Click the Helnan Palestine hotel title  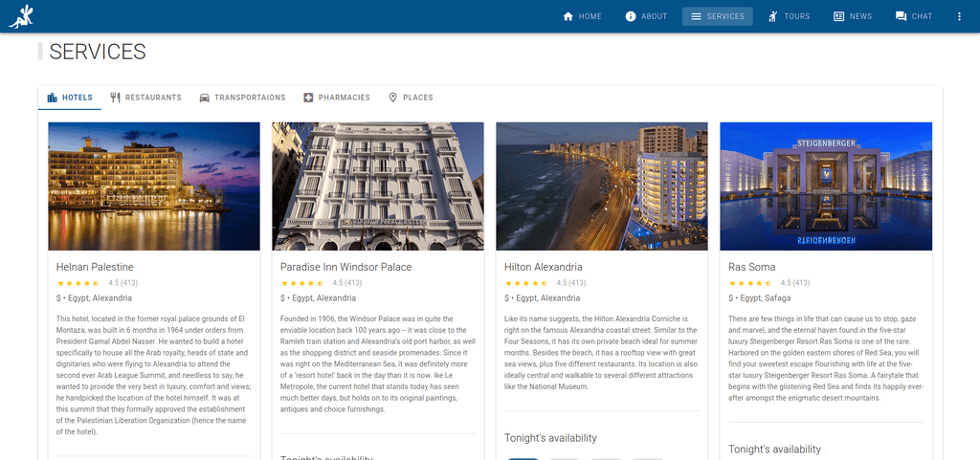pos(95,267)
